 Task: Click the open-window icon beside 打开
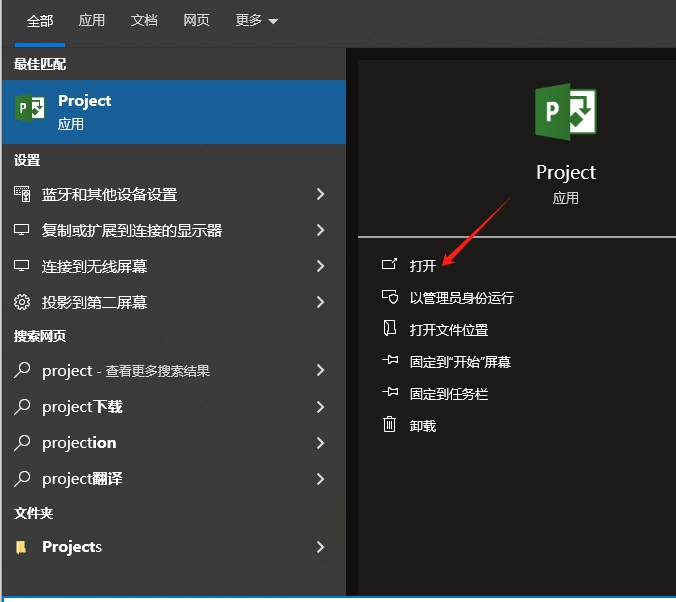click(x=389, y=264)
